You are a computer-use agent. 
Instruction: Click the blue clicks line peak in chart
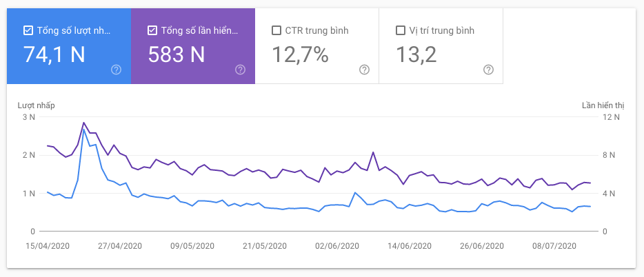pos(84,130)
